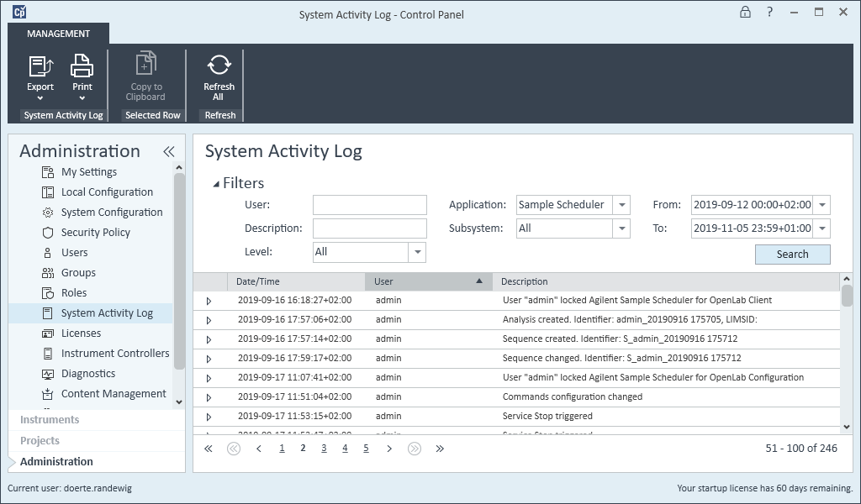
Task: Click the Print icon in the ribbon
Action: (82, 66)
